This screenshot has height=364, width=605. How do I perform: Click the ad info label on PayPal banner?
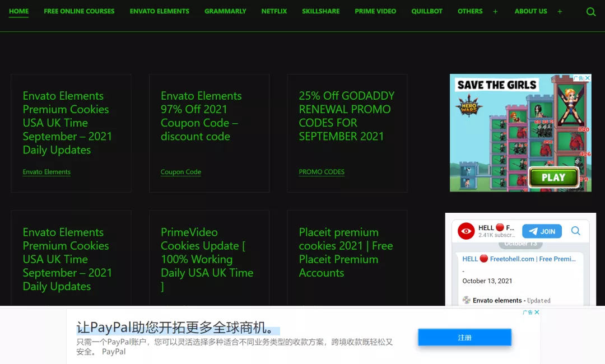tap(528, 312)
